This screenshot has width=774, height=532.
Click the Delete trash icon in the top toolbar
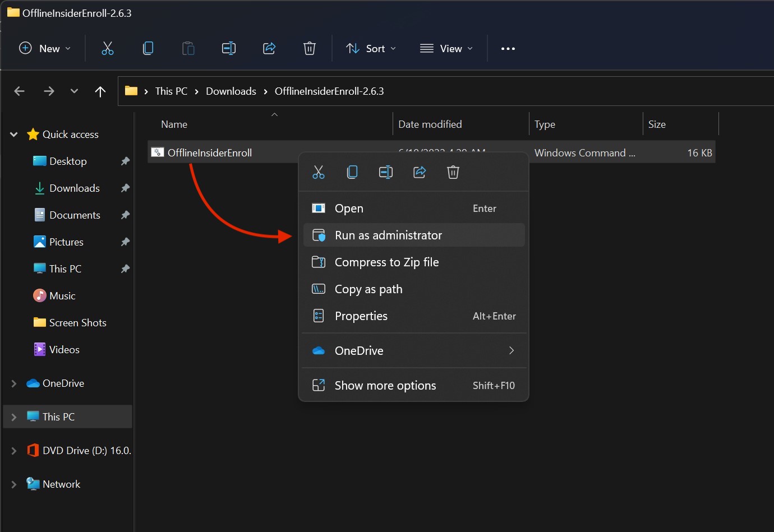click(x=310, y=48)
